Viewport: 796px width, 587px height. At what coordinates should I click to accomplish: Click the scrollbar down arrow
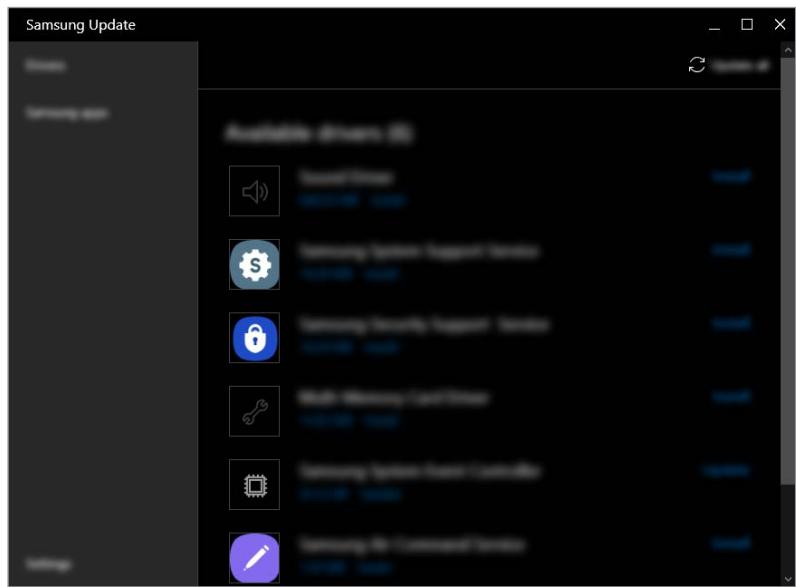tap(788, 578)
